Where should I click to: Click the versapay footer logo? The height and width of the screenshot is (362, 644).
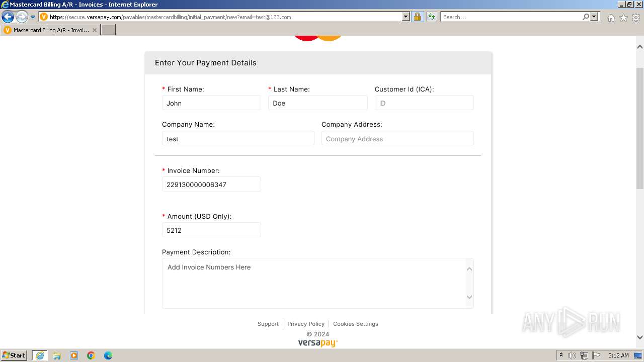pos(317,343)
